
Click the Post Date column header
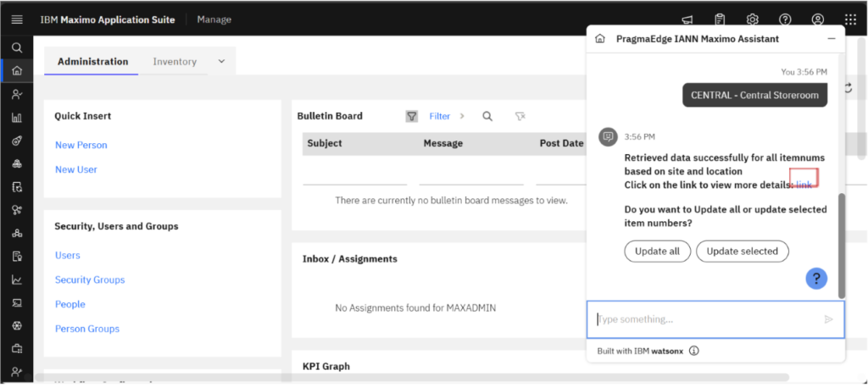tap(561, 143)
